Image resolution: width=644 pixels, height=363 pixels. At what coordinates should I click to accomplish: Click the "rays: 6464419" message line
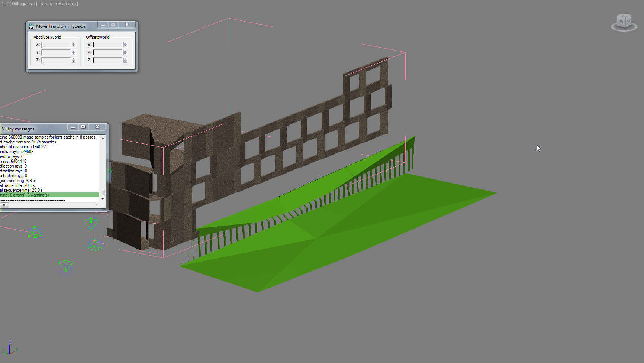14,161
